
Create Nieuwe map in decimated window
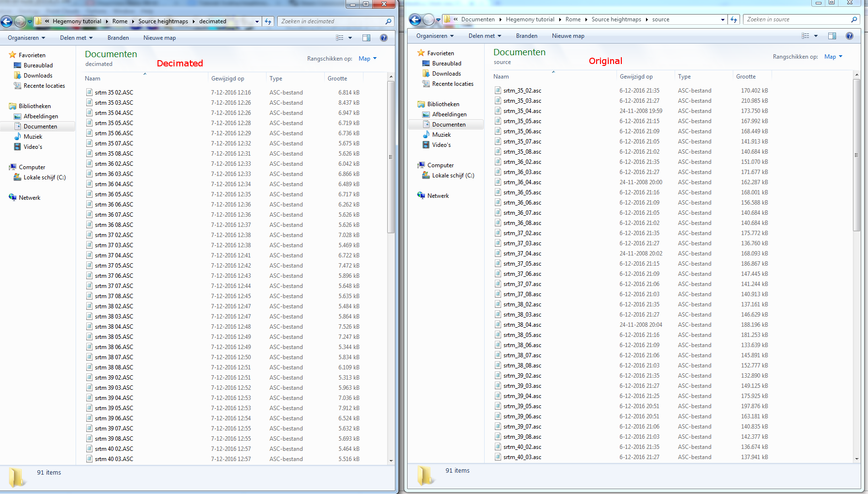[159, 38]
